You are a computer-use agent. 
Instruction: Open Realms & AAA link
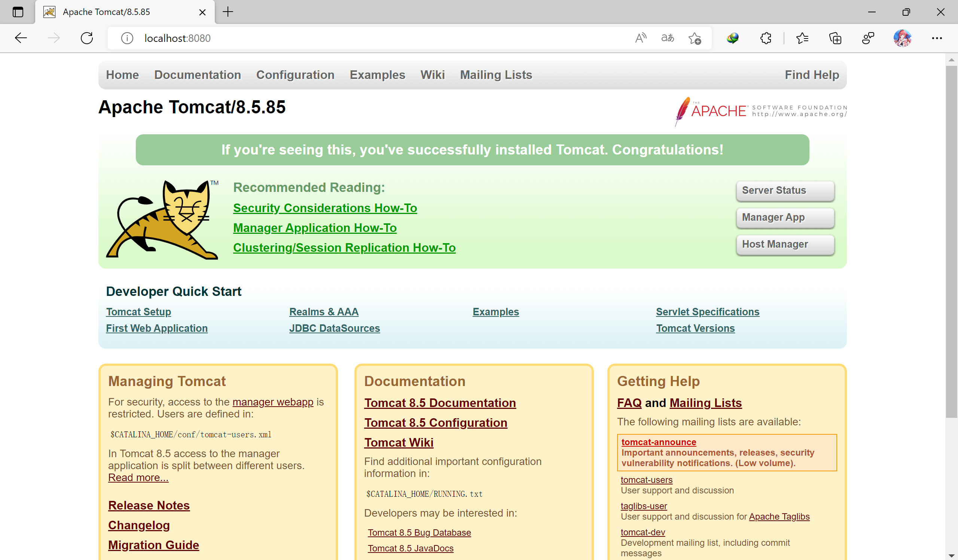pyautogui.click(x=324, y=312)
